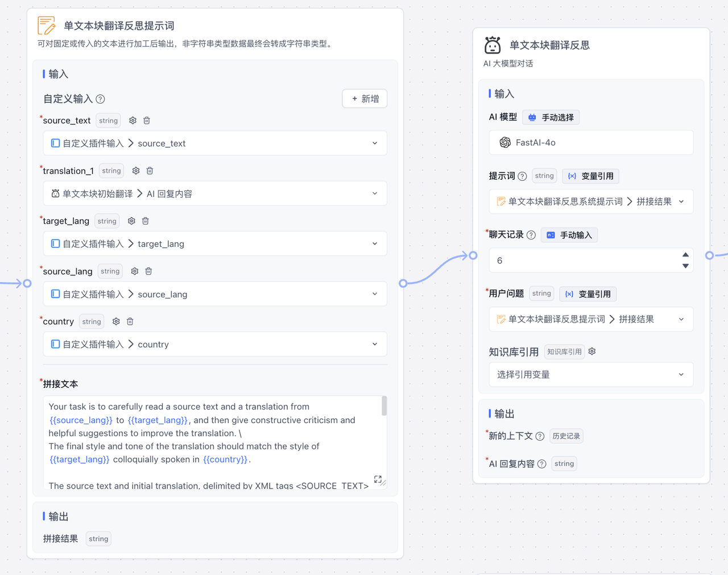Open settings gear for source_text input
The height and width of the screenshot is (575, 728).
[x=133, y=121]
